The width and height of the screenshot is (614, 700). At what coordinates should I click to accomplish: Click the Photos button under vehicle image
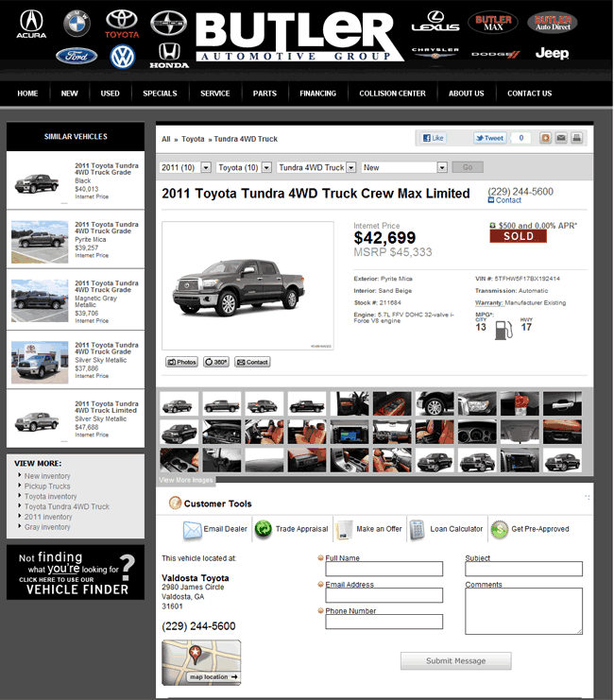click(x=181, y=362)
